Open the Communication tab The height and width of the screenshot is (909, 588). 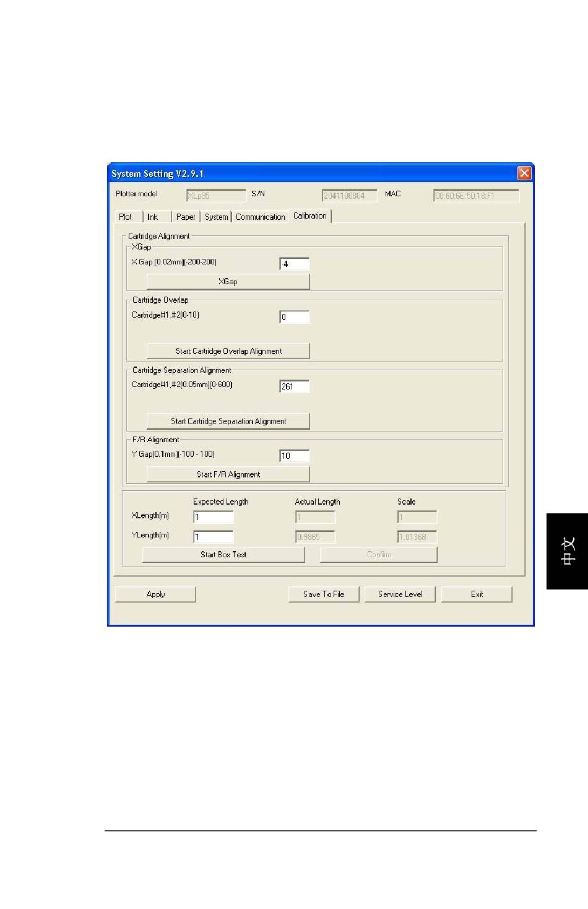(x=260, y=217)
